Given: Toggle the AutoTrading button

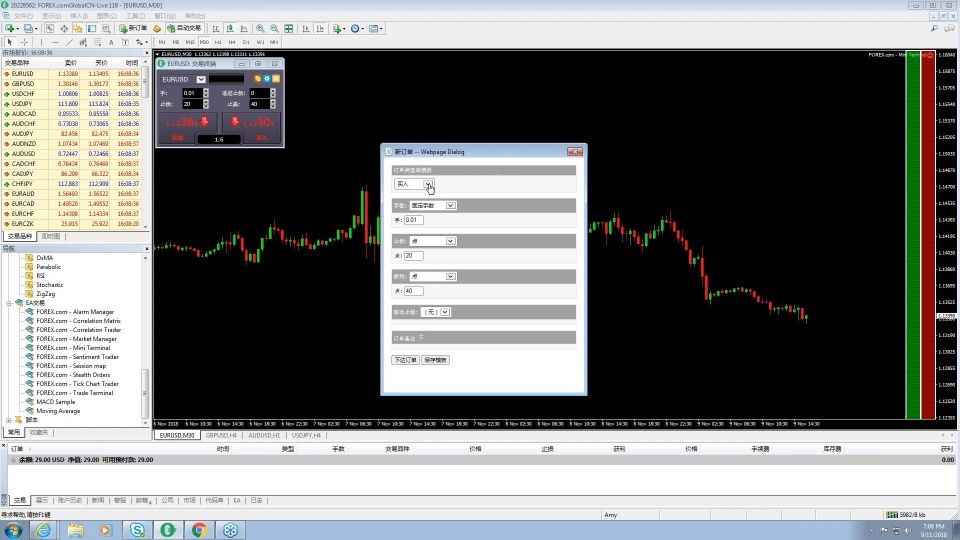Looking at the screenshot, I should 184,28.
